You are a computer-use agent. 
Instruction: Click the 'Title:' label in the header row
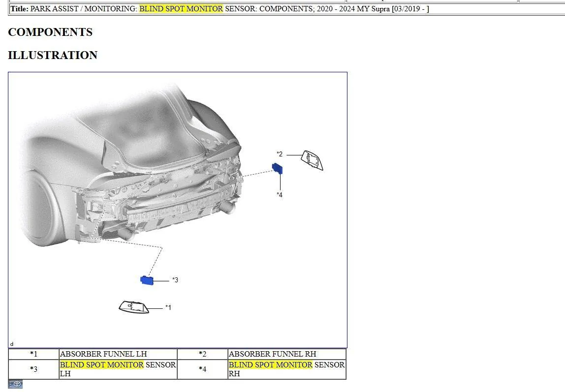20,9
